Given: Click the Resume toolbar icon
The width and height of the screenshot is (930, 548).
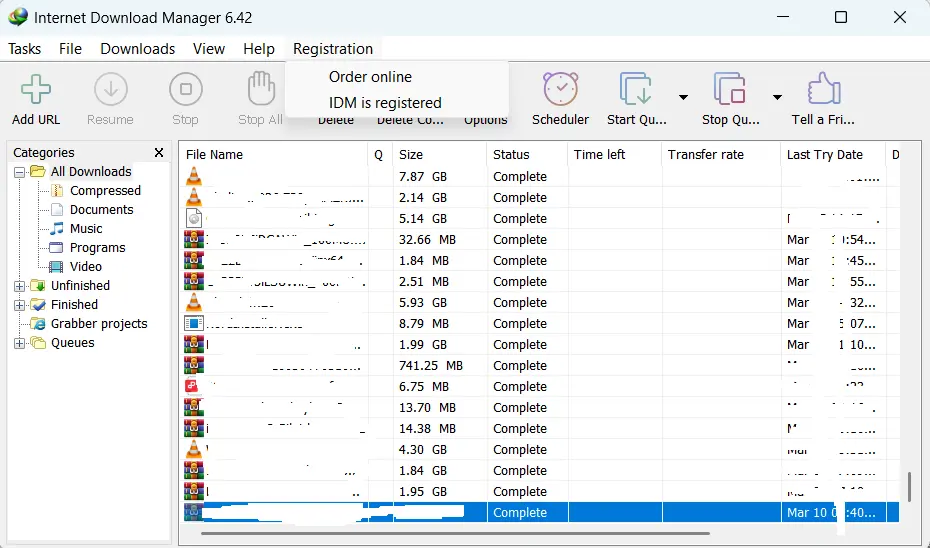Looking at the screenshot, I should (x=110, y=90).
